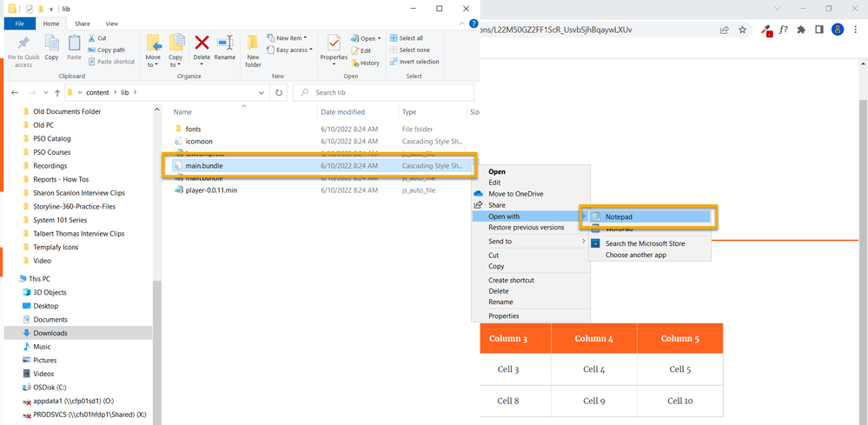Expand the Easy access dropdown

click(x=293, y=50)
